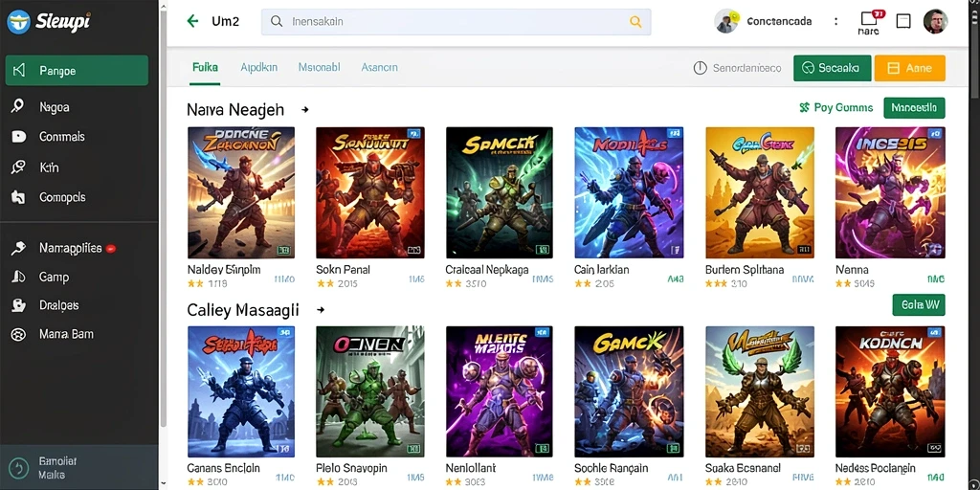Open the Naldey Binpim game thumbnail
The image size is (980, 490).
click(x=241, y=192)
